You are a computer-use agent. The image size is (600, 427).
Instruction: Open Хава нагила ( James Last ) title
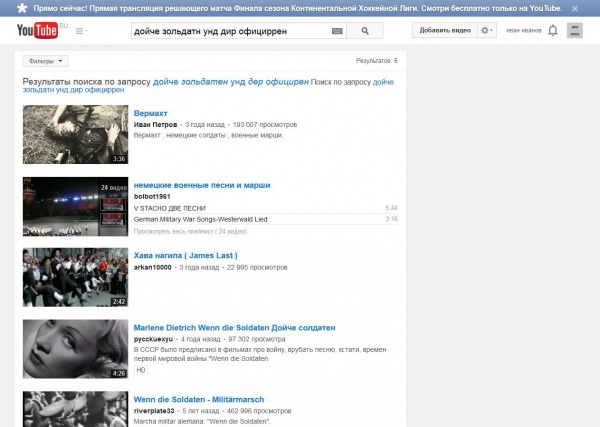(x=186, y=256)
